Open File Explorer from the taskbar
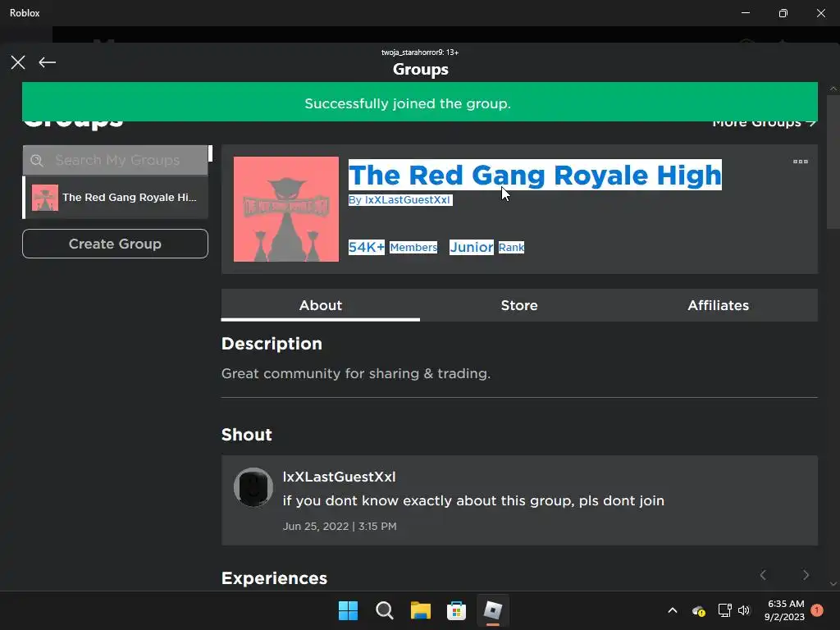This screenshot has width=840, height=630. [x=421, y=610]
